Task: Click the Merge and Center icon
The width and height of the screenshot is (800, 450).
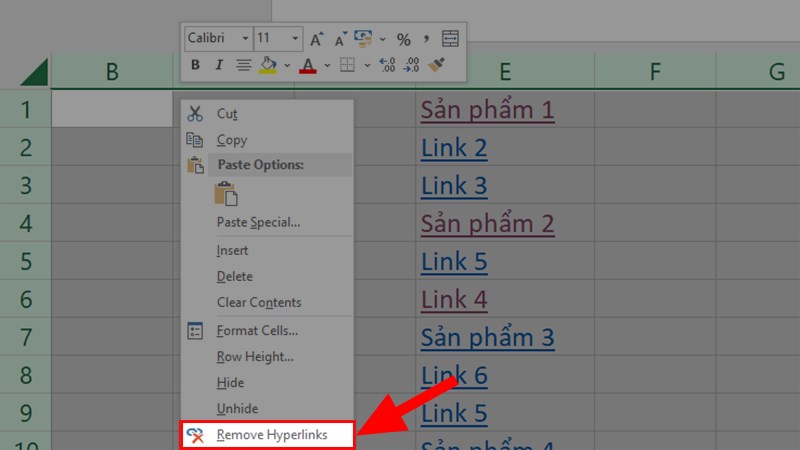Action: click(x=450, y=39)
